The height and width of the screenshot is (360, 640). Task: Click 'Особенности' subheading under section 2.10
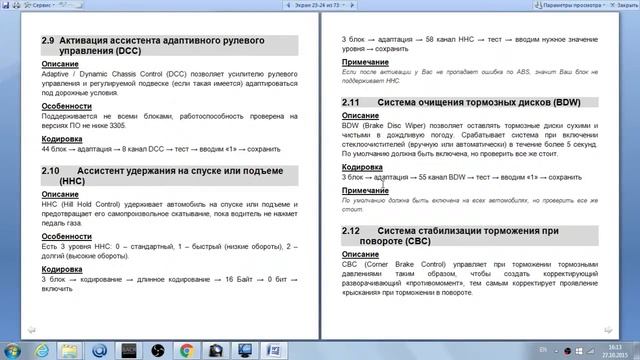pyautogui.click(x=67, y=236)
